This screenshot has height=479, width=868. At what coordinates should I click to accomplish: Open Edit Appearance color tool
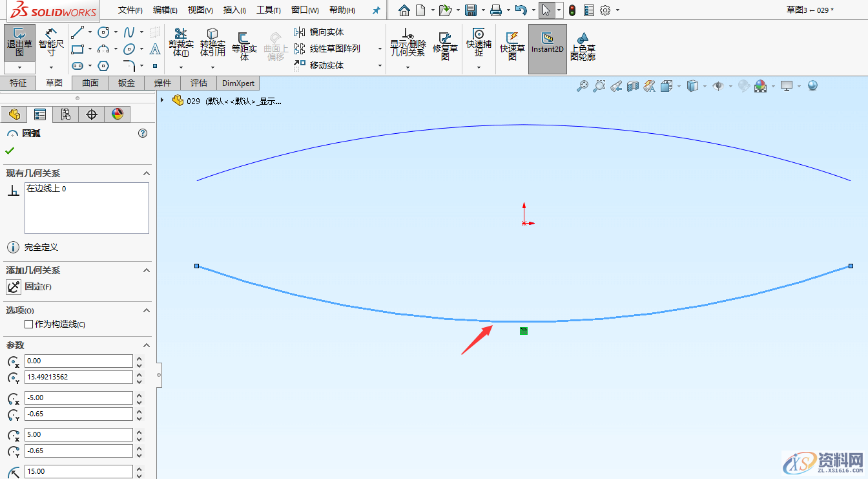pyautogui.click(x=744, y=85)
